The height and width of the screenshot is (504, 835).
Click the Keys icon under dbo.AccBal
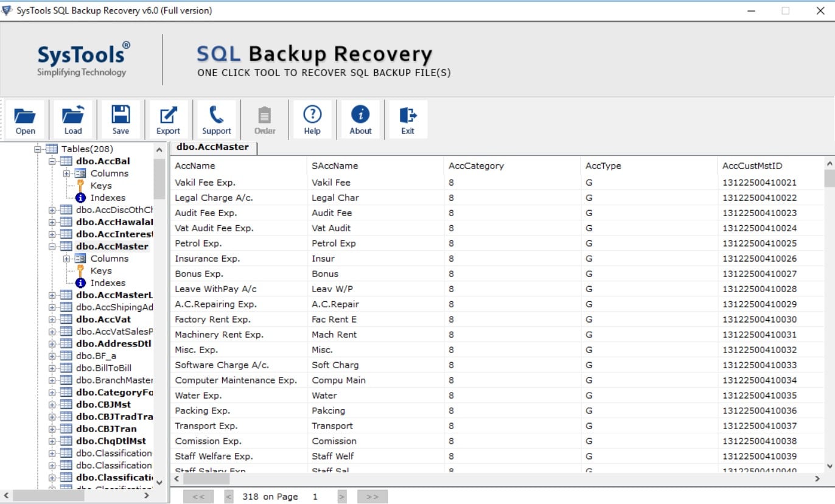coord(80,186)
